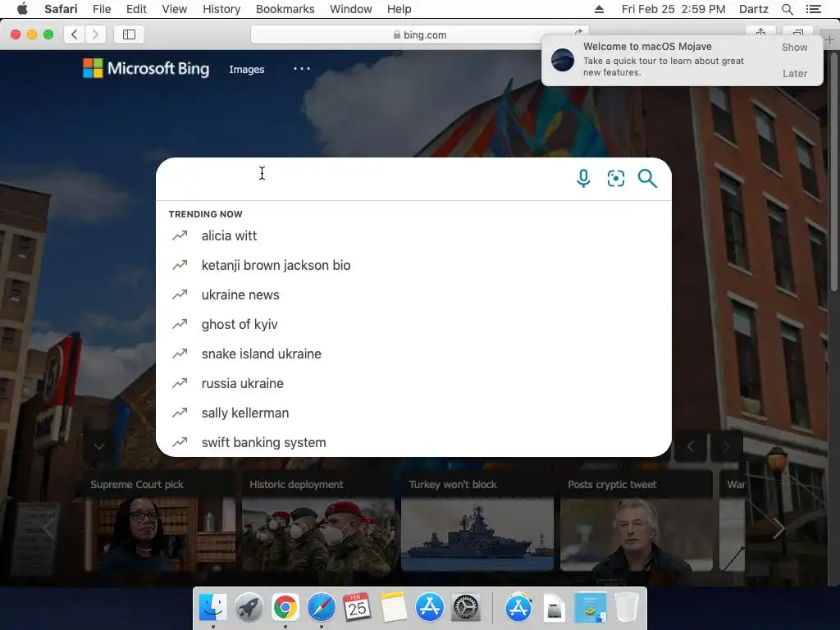Advance news carousel with right chevron
Screen dimensions: 840x630
pyautogui.click(x=778, y=529)
